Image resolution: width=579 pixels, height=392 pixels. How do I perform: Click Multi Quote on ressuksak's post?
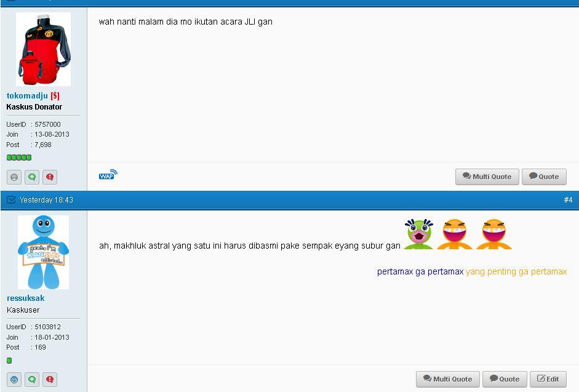click(x=447, y=379)
